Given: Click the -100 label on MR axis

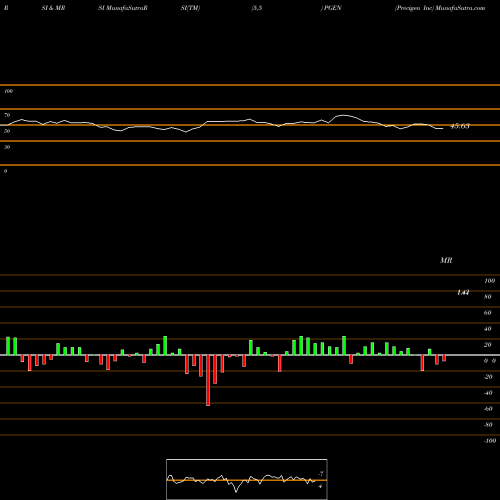Looking at the screenshot, I should pos(489,441).
